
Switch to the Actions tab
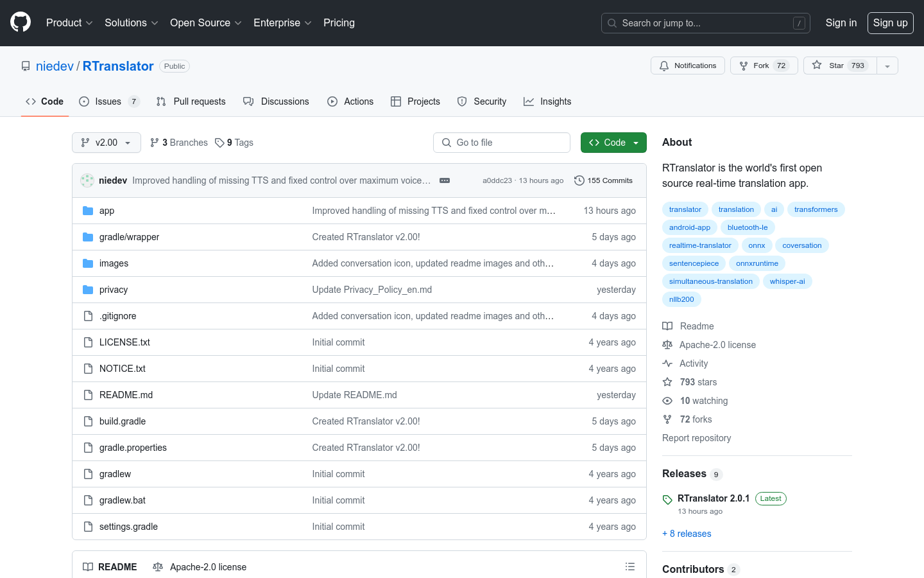point(350,101)
